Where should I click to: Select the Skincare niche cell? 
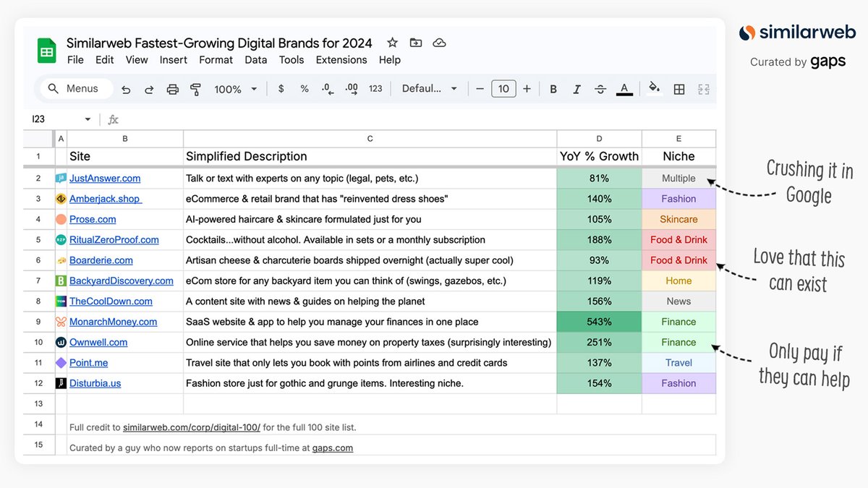[x=678, y=219]
